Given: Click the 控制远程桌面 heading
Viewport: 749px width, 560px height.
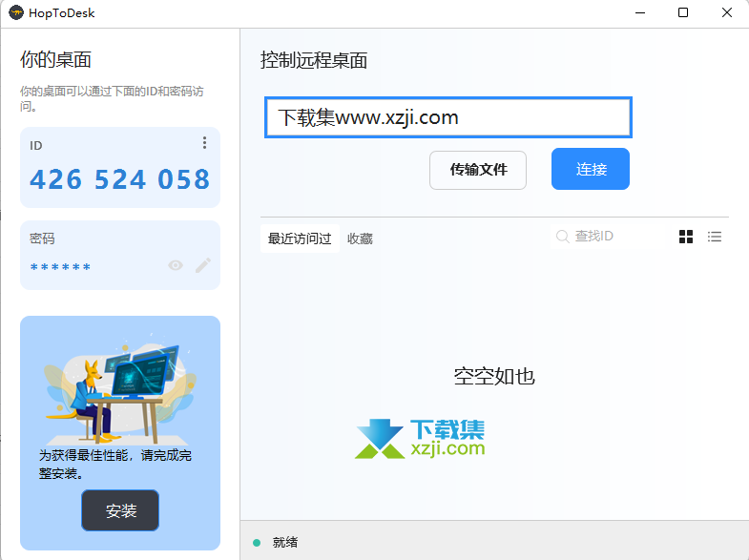Looking at the screenshot, I should 314,61.
